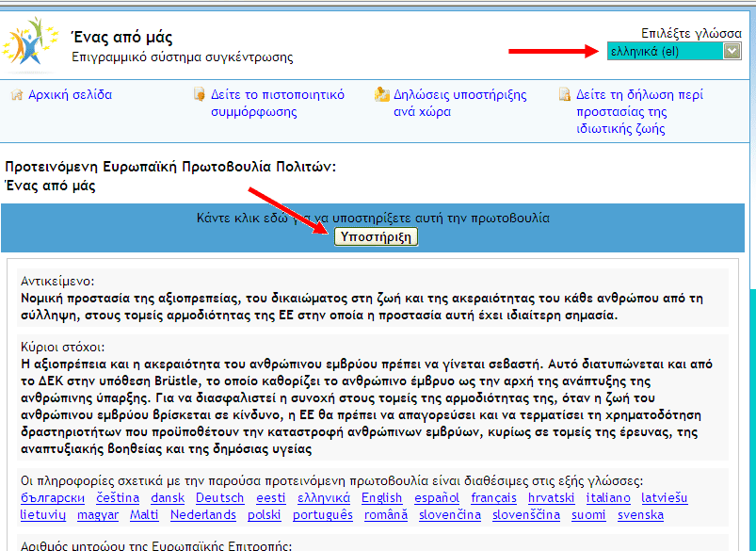The image size is (756, 551).
Task: Open the privacy statement link Δείτε τη δήλωση
Action: pyautogui.click(x=638, y=111)
